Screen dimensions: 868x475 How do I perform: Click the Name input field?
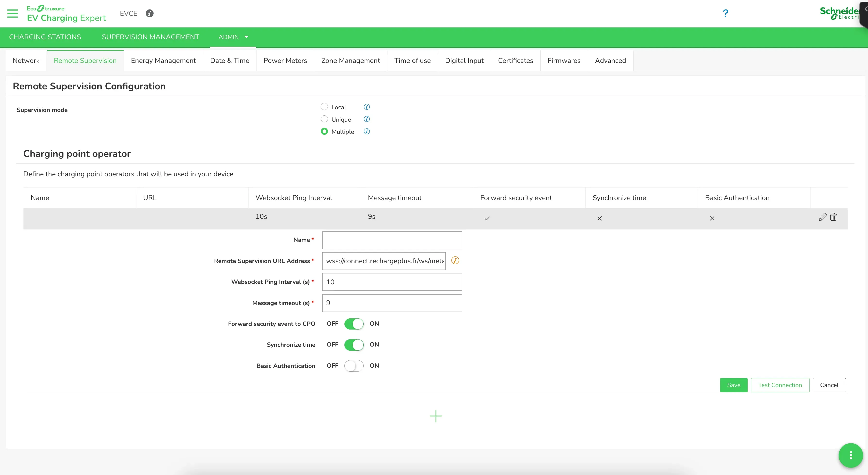coord(392,240)
